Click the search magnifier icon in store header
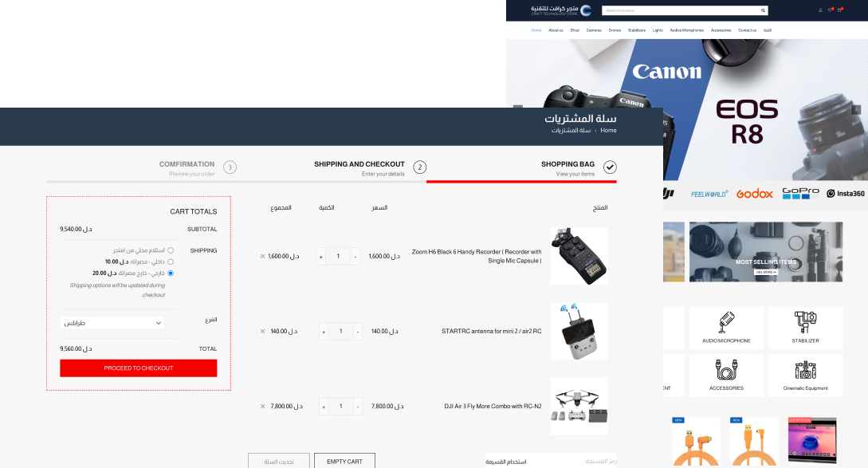Screen dimensions: 868x468 tap(763, 10)
